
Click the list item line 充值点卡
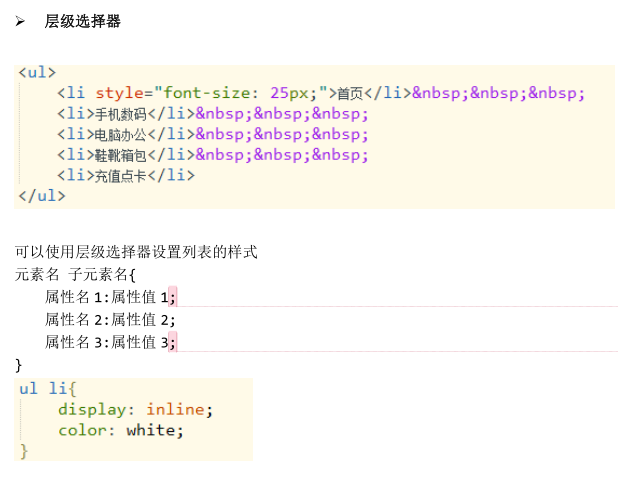126,175
